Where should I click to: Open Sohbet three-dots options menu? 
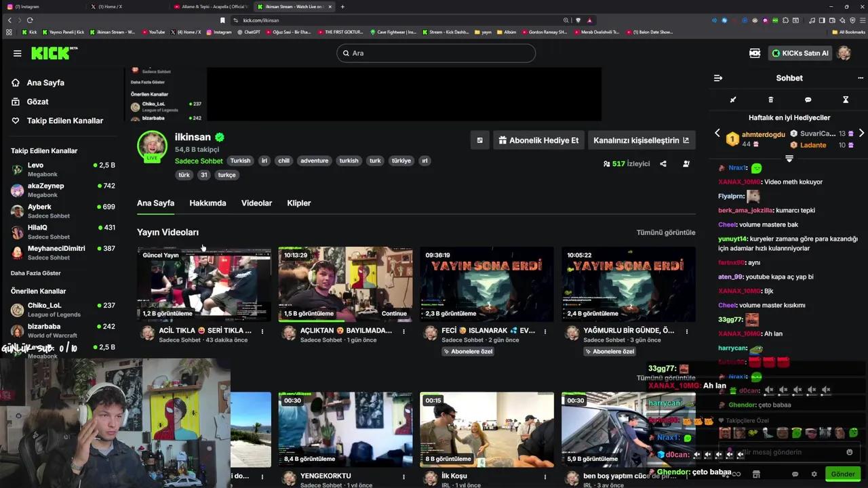[x=860, y=78]
